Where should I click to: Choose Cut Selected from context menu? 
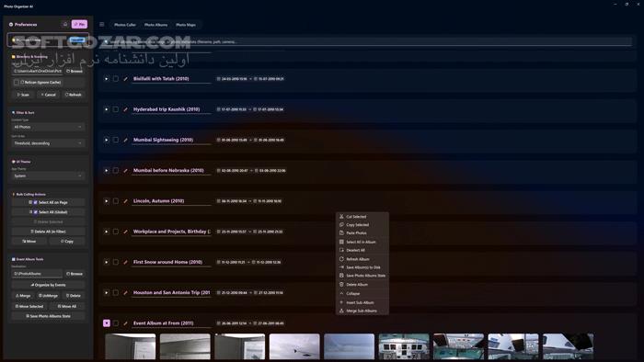pos(362,217)
